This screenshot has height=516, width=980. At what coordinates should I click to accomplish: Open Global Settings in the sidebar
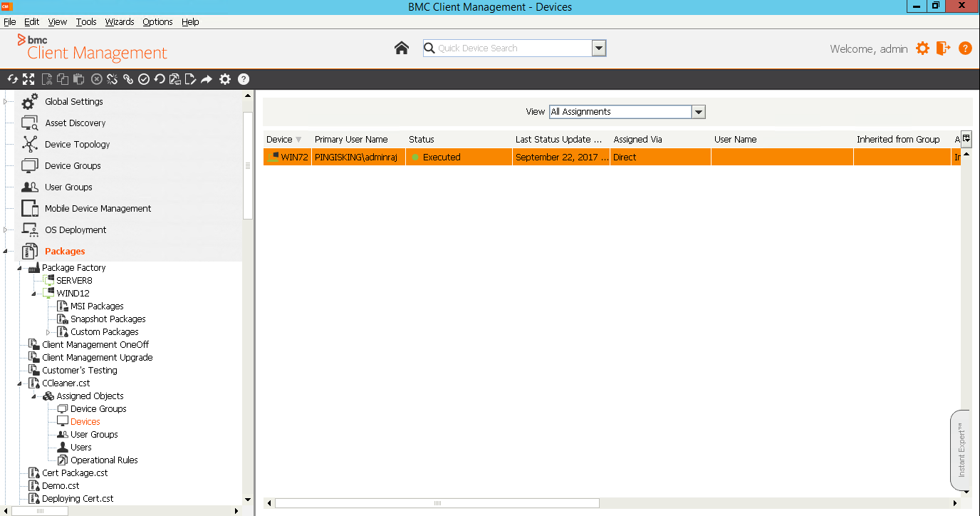point(74,102)
